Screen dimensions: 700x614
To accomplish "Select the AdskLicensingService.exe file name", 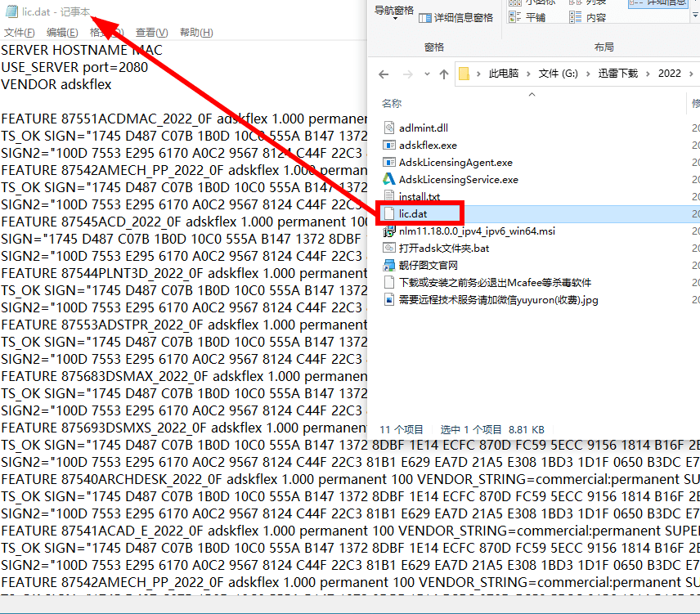I will pyautogui.click(x=459, y=179).
